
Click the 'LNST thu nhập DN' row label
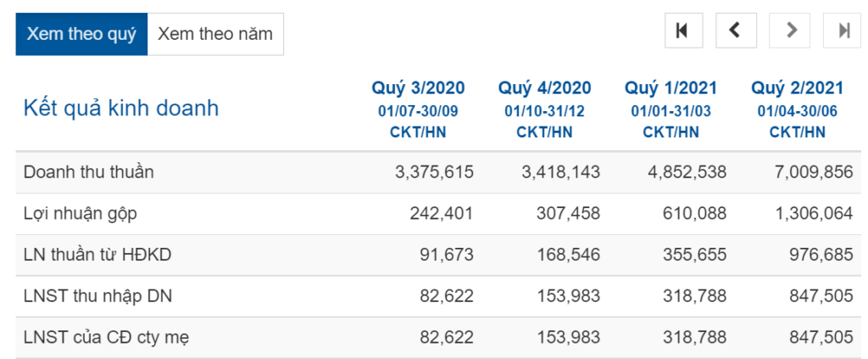point(98,296)
